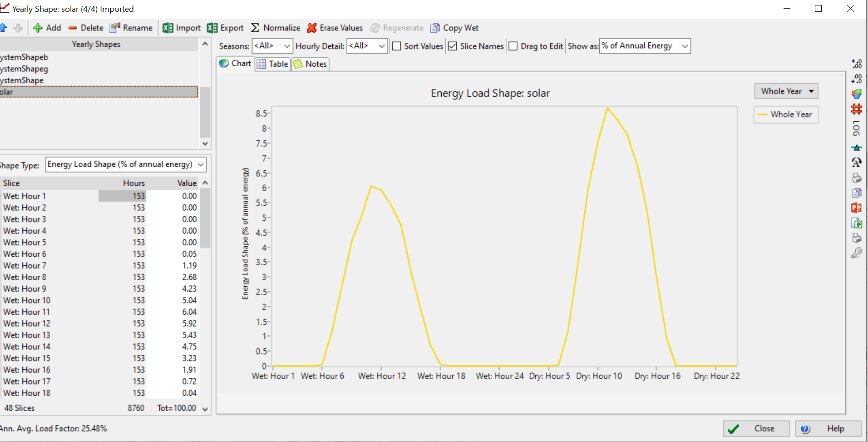Enable the Sort Values checkbox

396,46
